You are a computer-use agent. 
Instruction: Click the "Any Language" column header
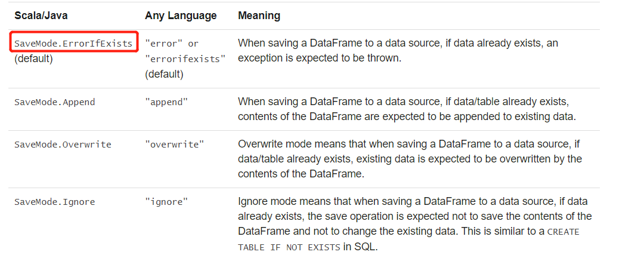click(x=181, y=16)
